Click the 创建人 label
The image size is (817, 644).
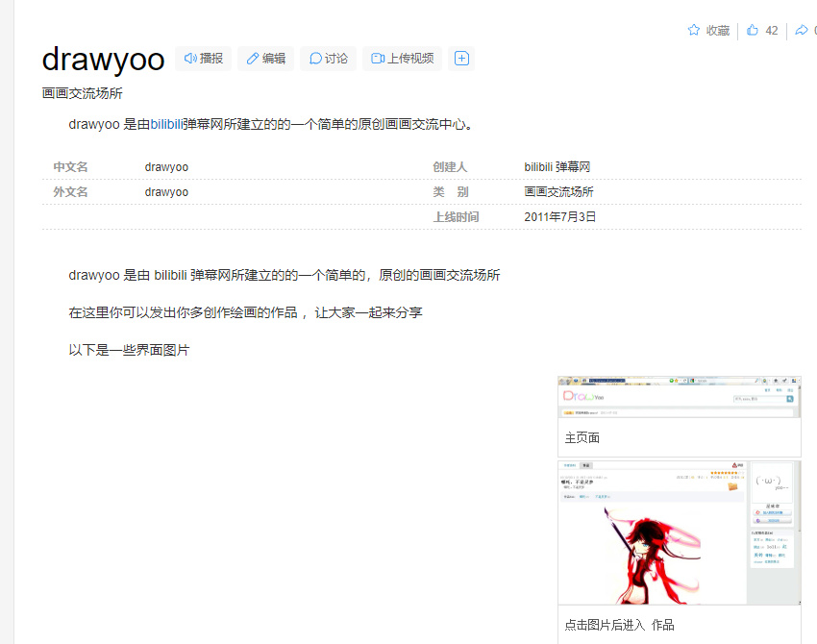click(x=450, y=167)
